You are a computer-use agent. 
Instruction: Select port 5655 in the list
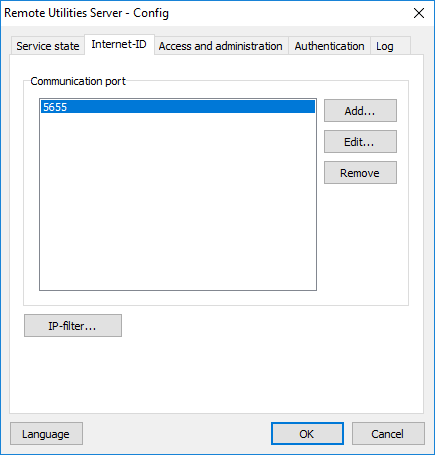pos(178,107)
